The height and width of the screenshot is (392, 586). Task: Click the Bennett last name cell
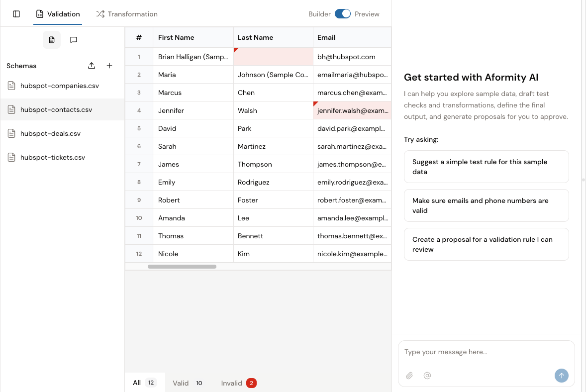click(273, 236)
